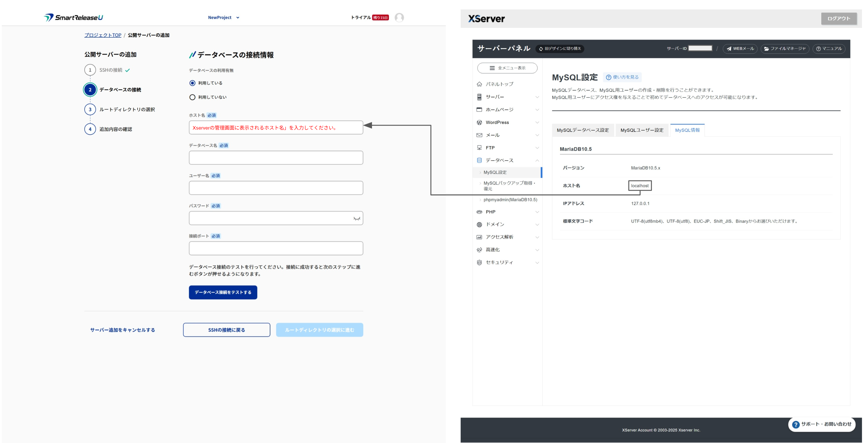Click the パネルトップ home icon
This screenshot has height=443, width=868.
[479, 84]
